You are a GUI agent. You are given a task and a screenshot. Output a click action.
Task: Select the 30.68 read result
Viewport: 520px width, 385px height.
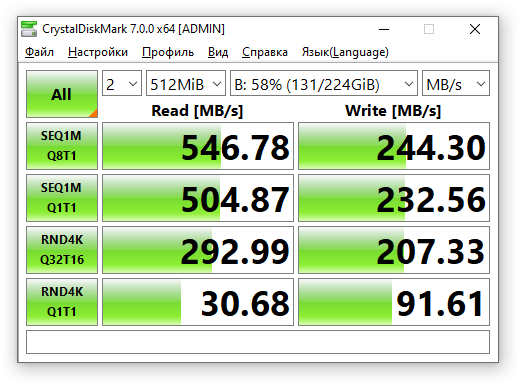click(198, 302)
